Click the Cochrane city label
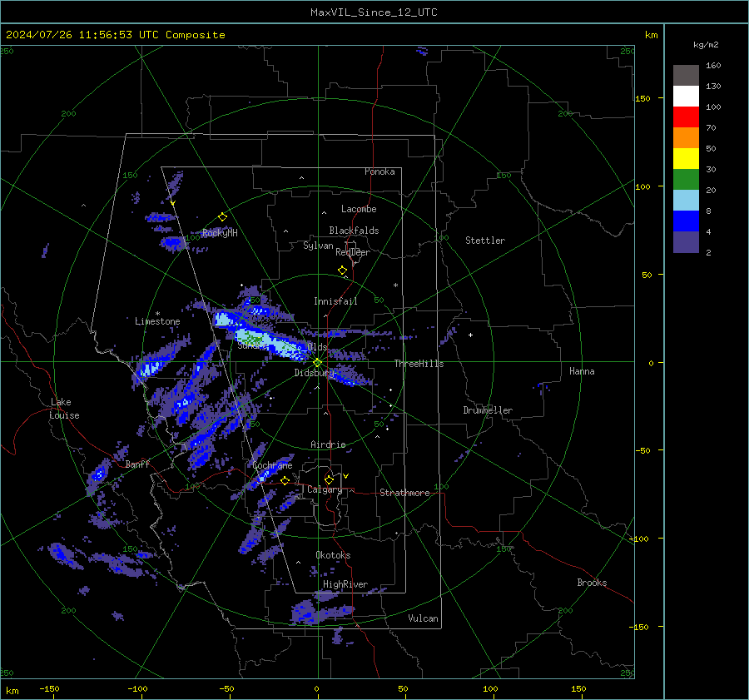This screenshot has width=749, height=700. tap(272, 465)
